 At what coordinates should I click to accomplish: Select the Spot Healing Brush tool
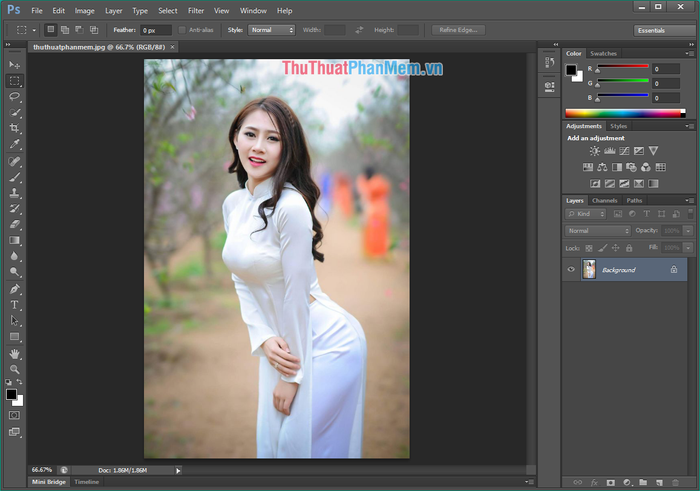click(x=14, y=162)
